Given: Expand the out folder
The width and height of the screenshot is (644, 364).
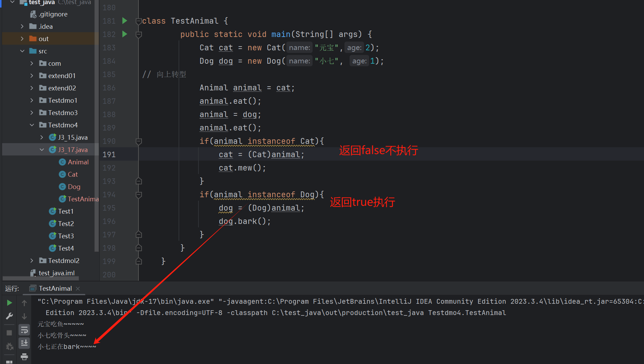Looking at the screenshot, I should tap(22, 39).
